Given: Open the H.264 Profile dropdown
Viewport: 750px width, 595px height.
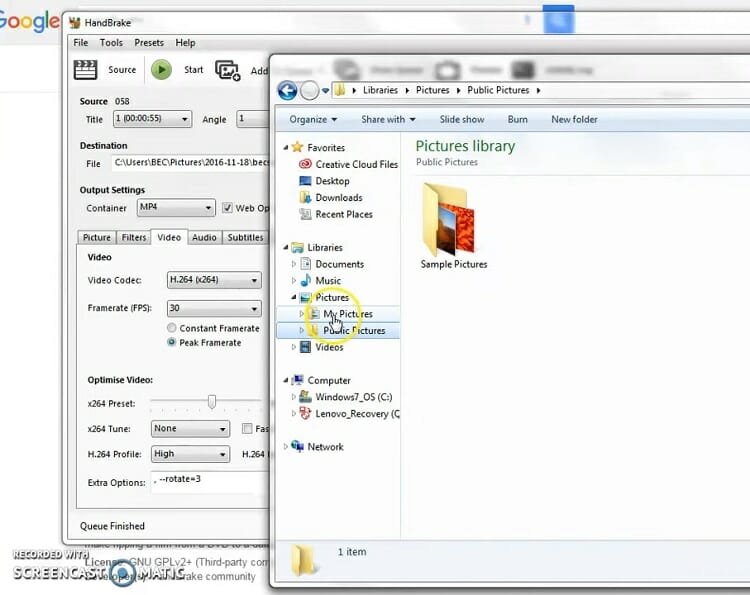Looking at the screenshot, I should coord(190,454).
